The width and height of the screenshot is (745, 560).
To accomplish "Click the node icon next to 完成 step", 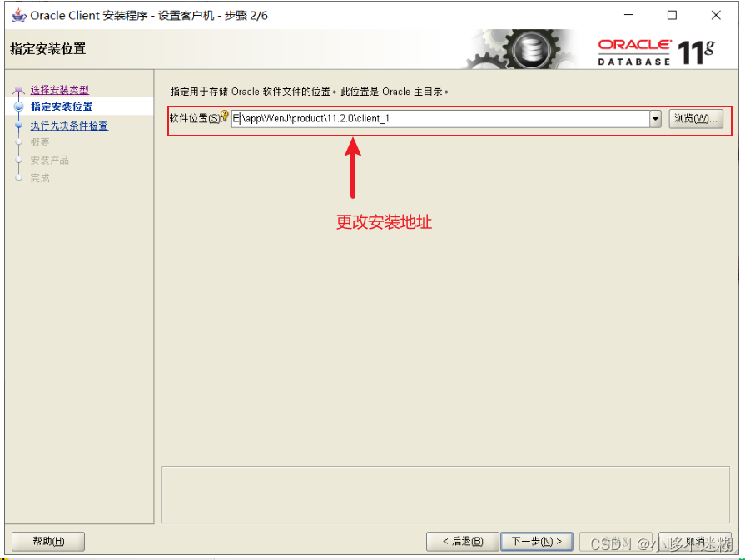I will tap(19, 177).
